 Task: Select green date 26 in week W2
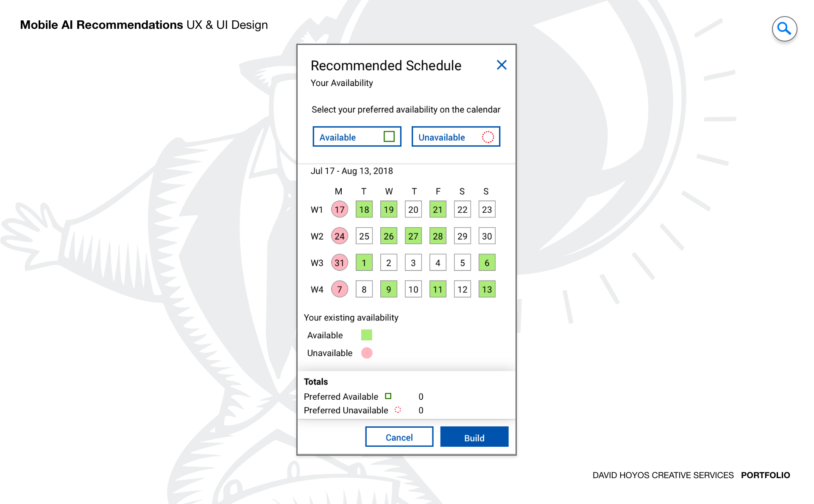coord(389,236)
